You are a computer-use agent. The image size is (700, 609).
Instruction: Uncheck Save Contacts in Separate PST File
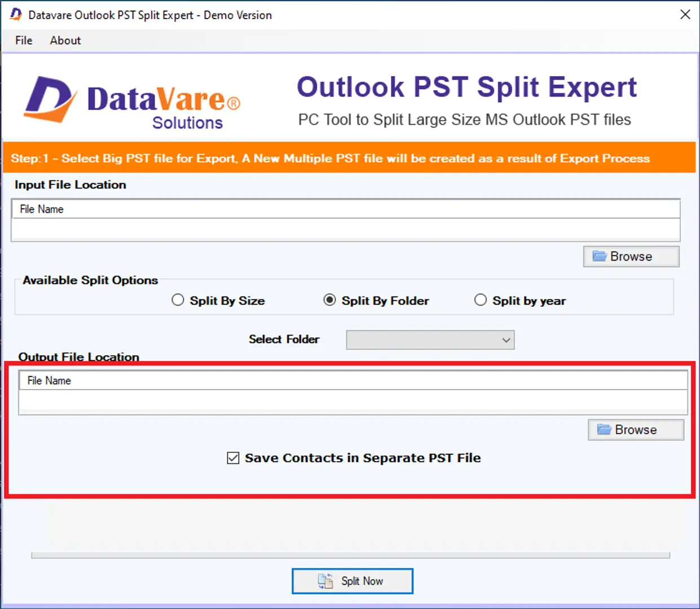point(233,458)
